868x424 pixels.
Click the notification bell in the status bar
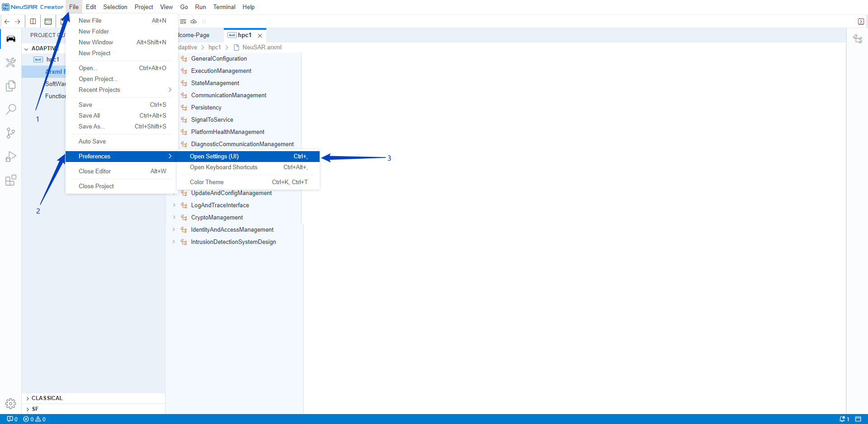tap(844, 419)
